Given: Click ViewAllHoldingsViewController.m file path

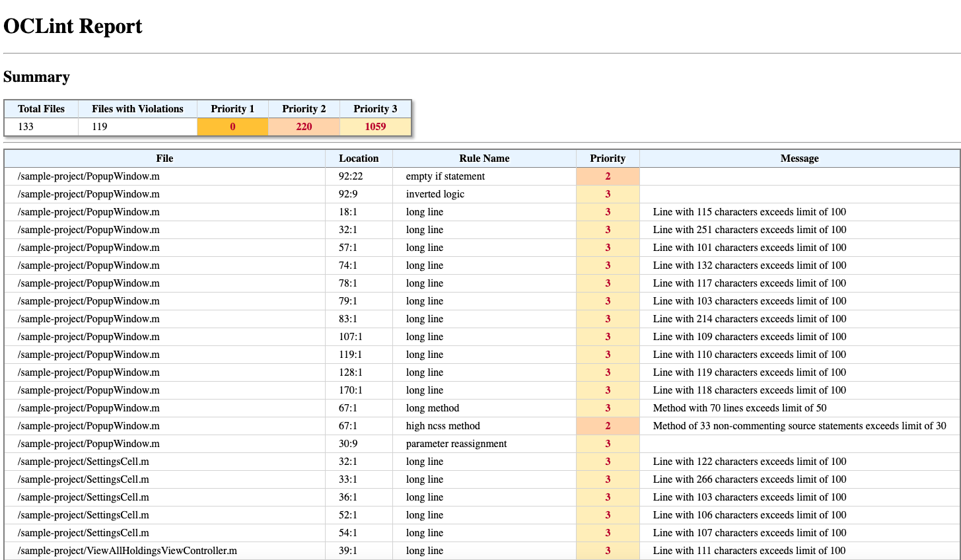Looking at the screenshot, I should pyautogui.click(x=127, y=551).
